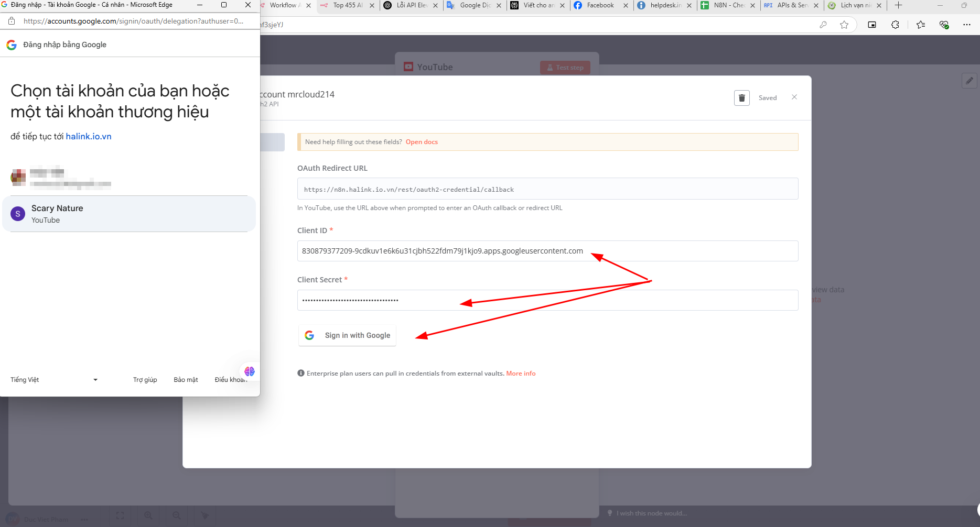Click the Client ID input field
This screenshot has height=527, width=980.
(547, 251)
